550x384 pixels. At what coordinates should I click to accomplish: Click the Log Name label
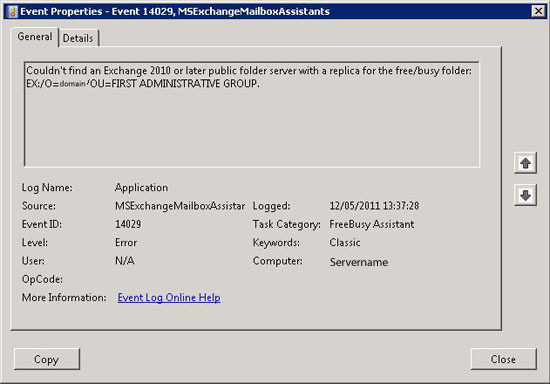click(47, 188)
